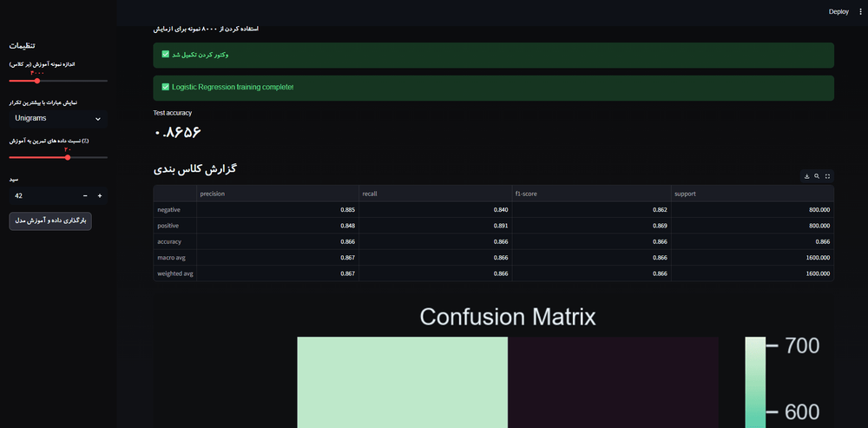Image resolution: width=868 pixels, height=428 pixels.
Task: Click positive f1-score cell 0.869
Action: [591, 226]
